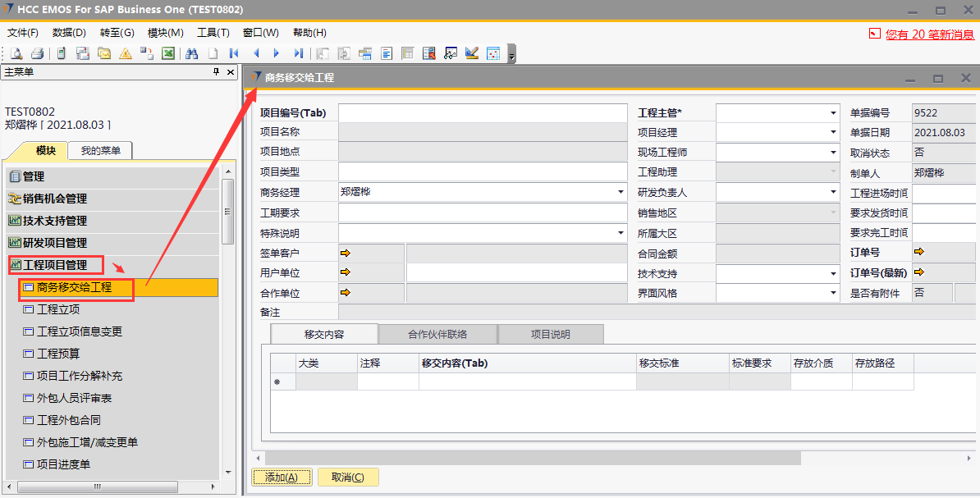Viewport: 980px width, 498px height.
Task: Click the printer icon in toolbar
Action: 38,53
